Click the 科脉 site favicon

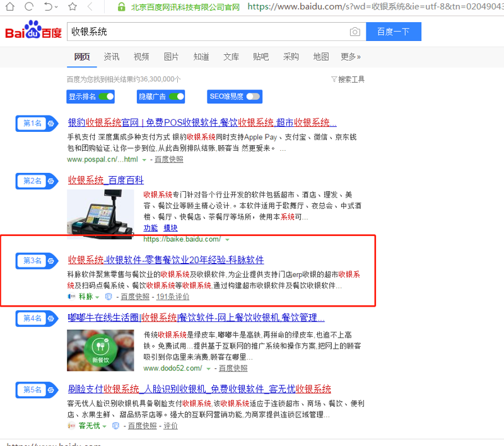pos(71,296)
